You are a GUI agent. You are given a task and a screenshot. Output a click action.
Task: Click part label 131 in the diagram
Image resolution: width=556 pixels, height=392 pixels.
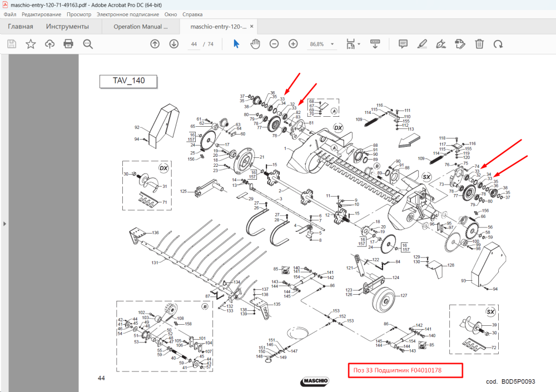[155, 263]
